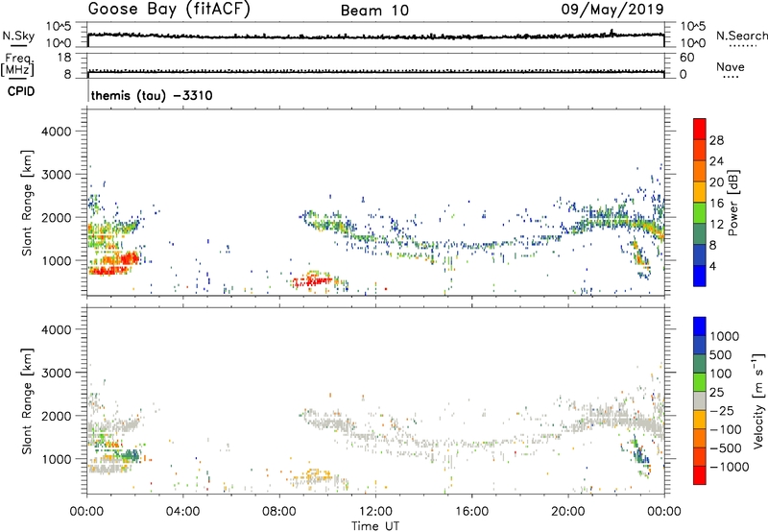Click the "12:00" time tick label
This screenshot has width=768, height=532.
(x=375, y=512)
